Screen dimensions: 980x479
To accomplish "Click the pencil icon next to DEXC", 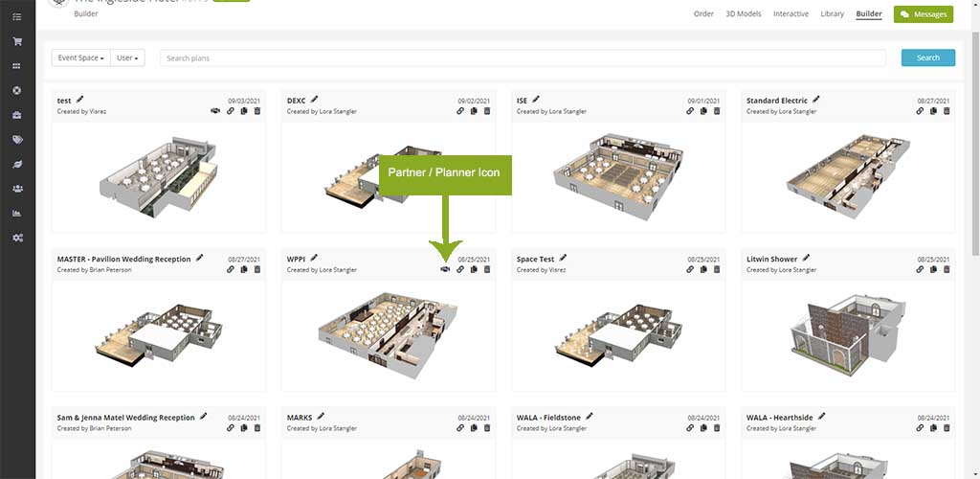I will point(314,99).
